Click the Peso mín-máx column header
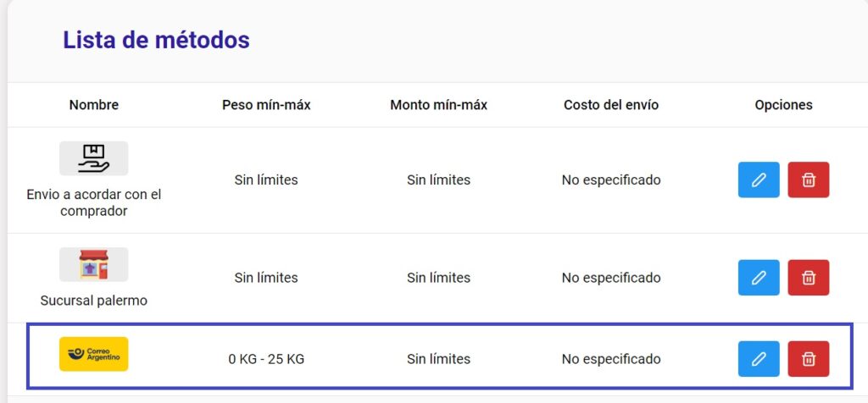Screen dimensions: 868x403 point(266,105)
